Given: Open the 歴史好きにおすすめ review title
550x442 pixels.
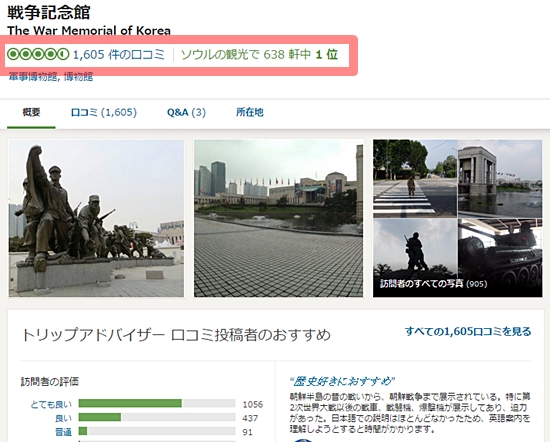Looking at the screenshot, I should click(x=342, y=381).
